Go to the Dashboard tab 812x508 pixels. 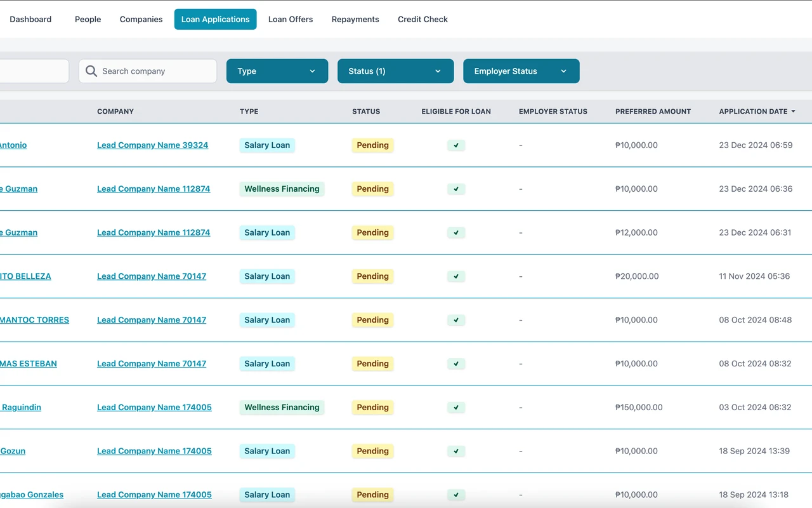click(x=30, y=19)
